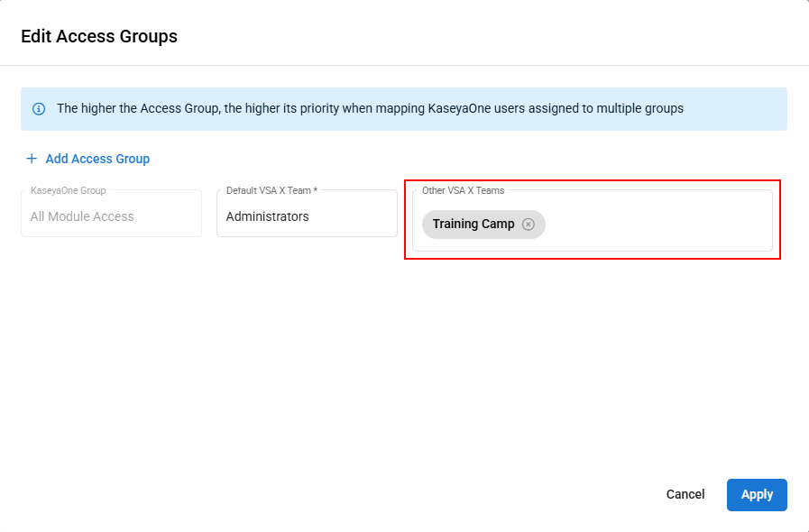Click the access group priority banner message
This screenshot has height=532, width=809.
370,109
